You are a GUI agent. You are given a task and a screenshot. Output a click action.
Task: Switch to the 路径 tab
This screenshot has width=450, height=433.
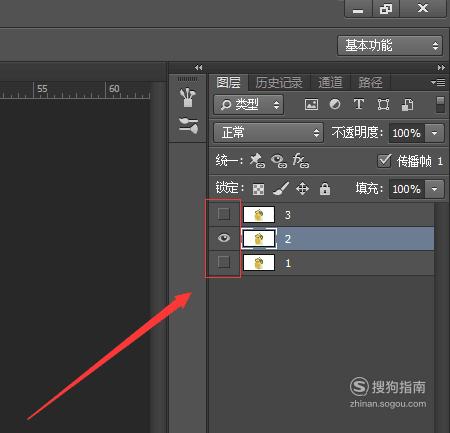coord(370,82)
